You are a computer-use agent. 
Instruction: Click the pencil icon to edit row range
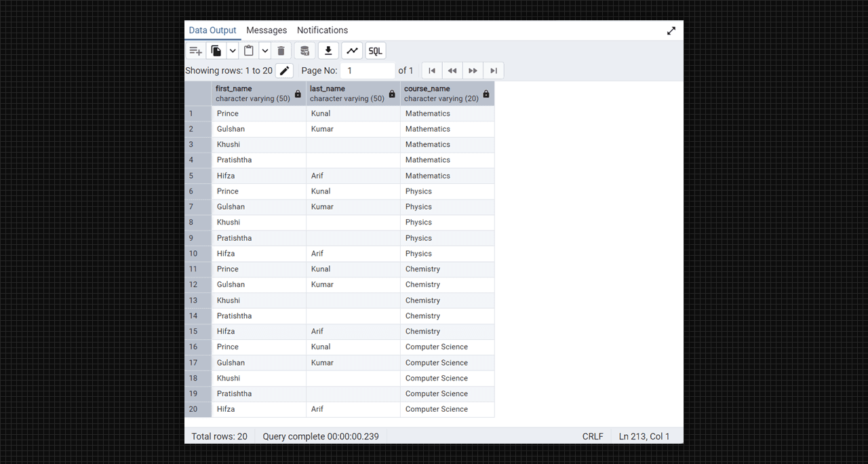(284, 71)
